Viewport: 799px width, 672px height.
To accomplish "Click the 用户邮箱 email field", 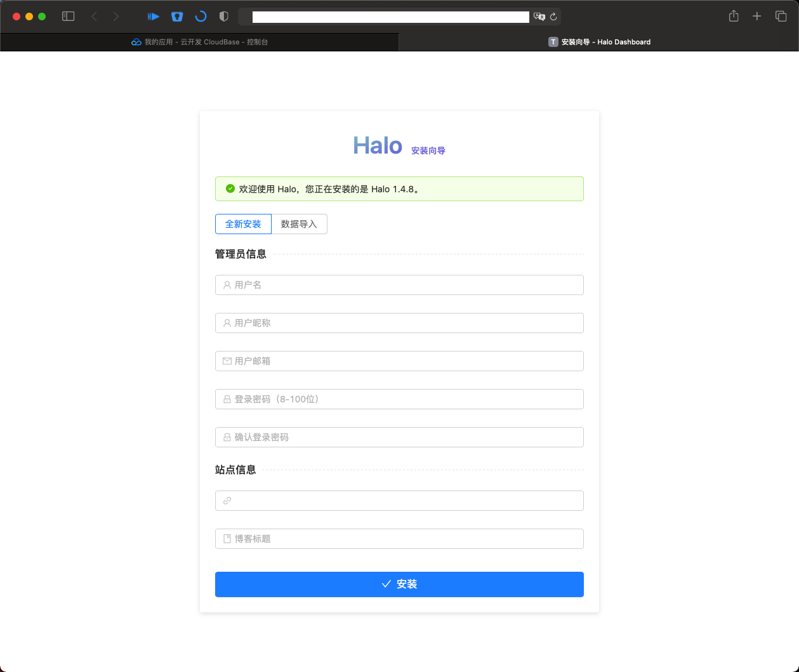I will coord(399,361).
